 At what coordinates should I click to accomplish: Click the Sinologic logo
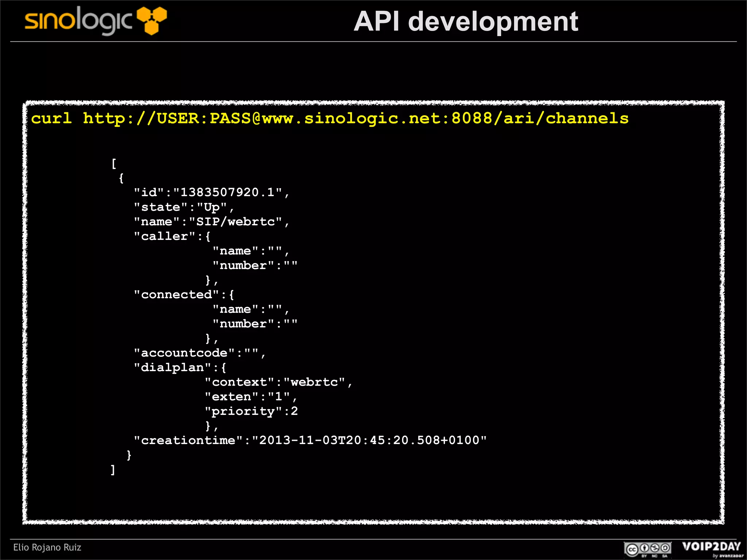pyautogui.click(x=96, y=21)
